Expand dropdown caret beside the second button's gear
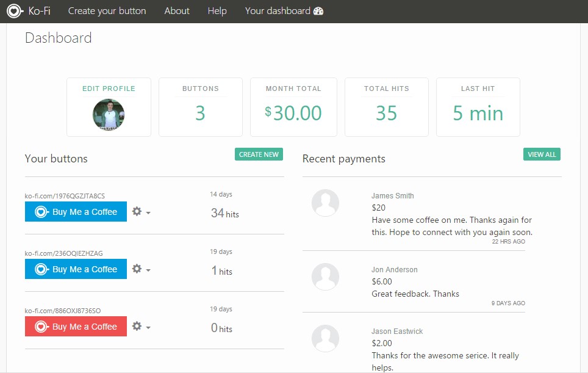588x373 pixels. (148, 270)
